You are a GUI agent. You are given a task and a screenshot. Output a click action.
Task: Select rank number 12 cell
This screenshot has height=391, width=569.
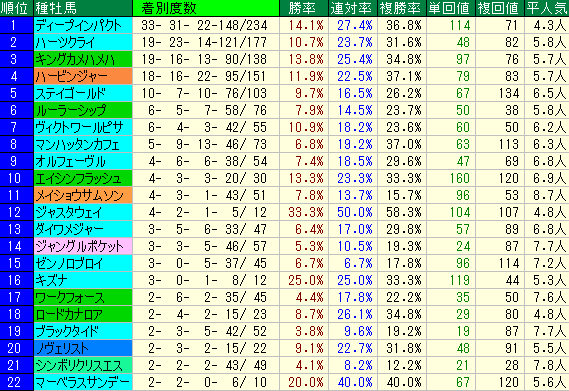click(x=17, y=212)
